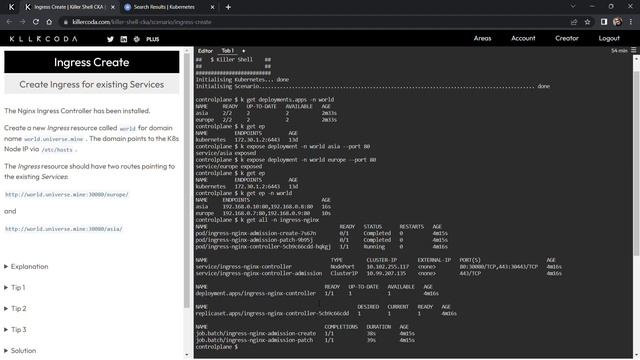
Task: Expand the Explanation section
Action: click(26, 267)
